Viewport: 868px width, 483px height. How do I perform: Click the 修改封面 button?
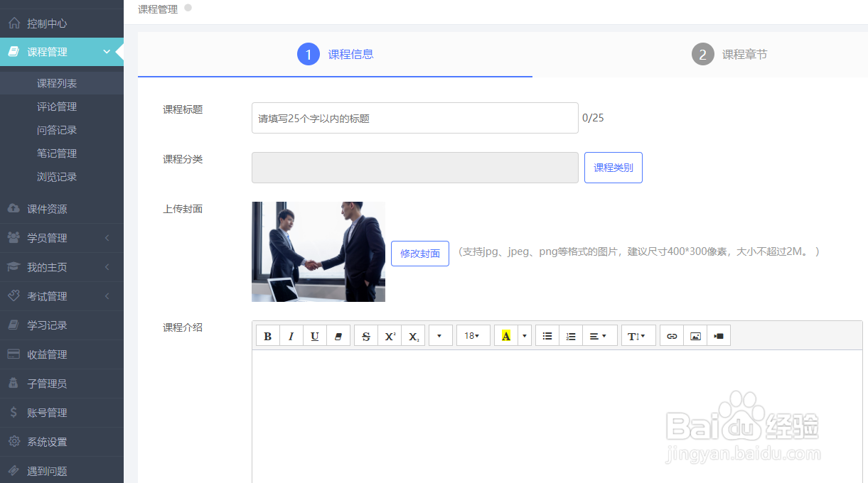pos(419,254)
